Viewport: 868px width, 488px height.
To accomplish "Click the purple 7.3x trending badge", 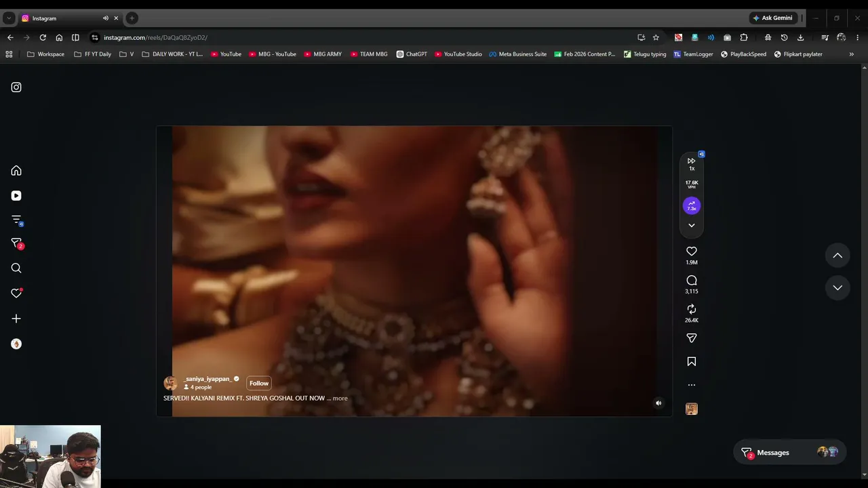I will [692, 205].
